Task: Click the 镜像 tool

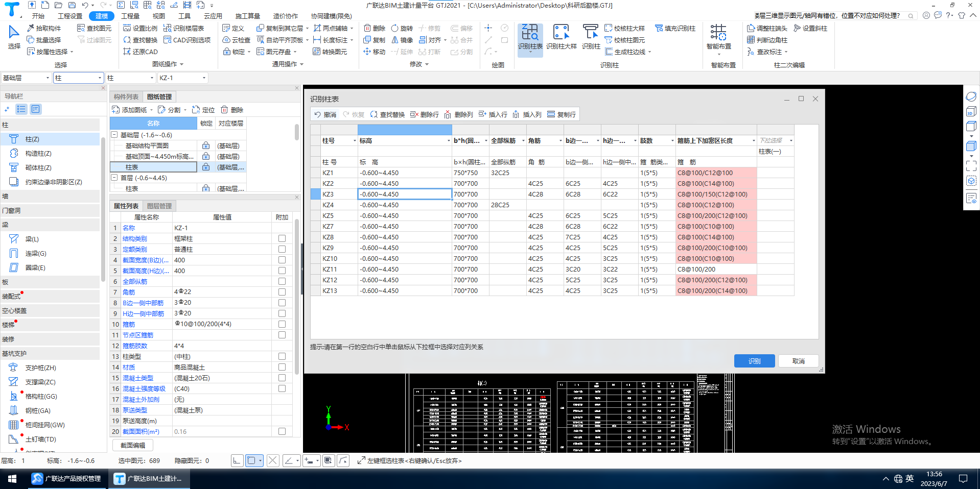Action: coord(402,40)
